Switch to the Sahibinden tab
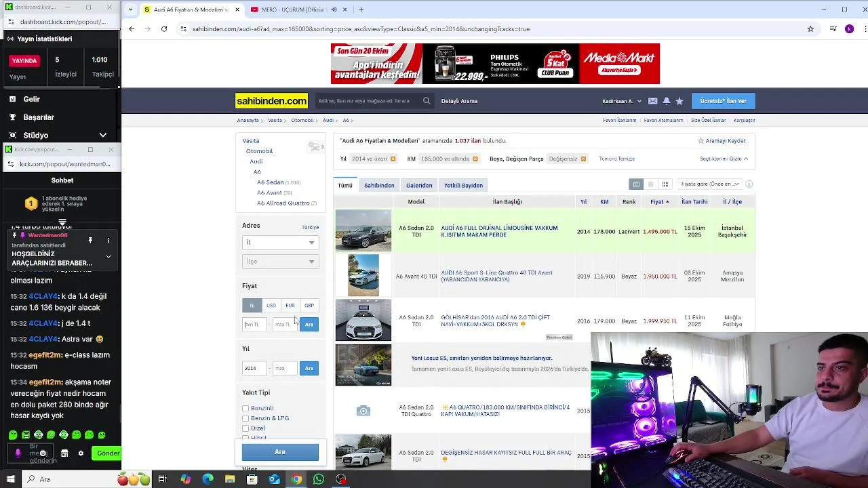The width and height of the screenshot is (868, 488). coord(379,185)
